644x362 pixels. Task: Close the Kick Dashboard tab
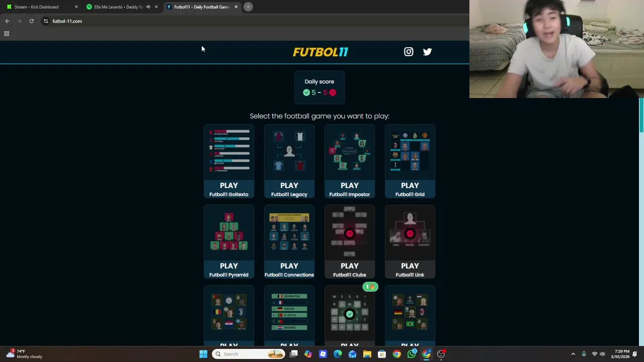pos(76,7)
